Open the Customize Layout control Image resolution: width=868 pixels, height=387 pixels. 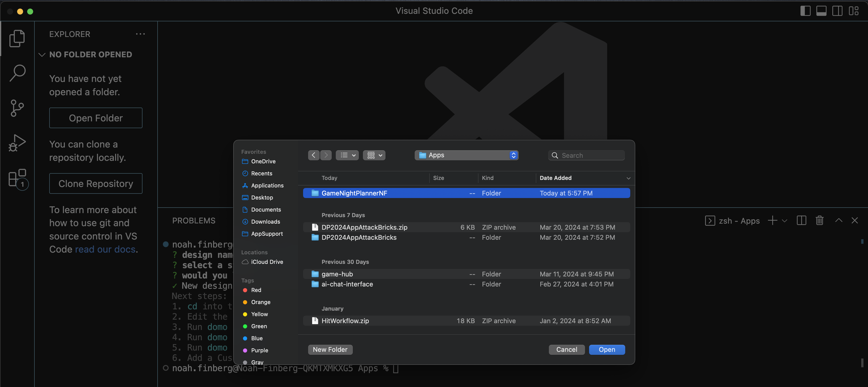click(854, 11)
